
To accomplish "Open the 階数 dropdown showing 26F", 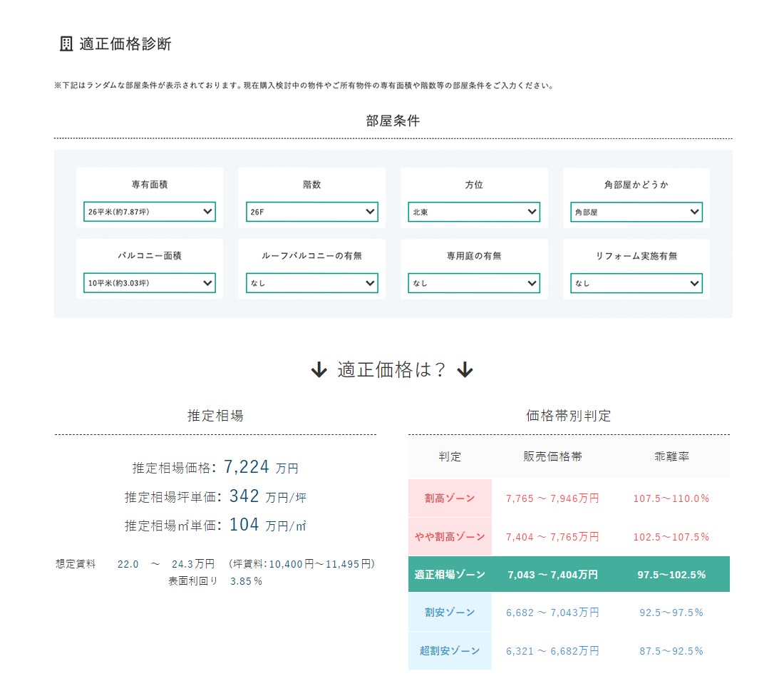I will point(312,212).
